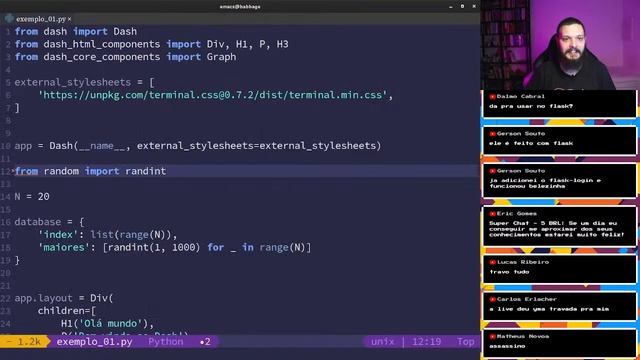
Task: Click the 'N = 20' line
Action: tap(32, 196)
